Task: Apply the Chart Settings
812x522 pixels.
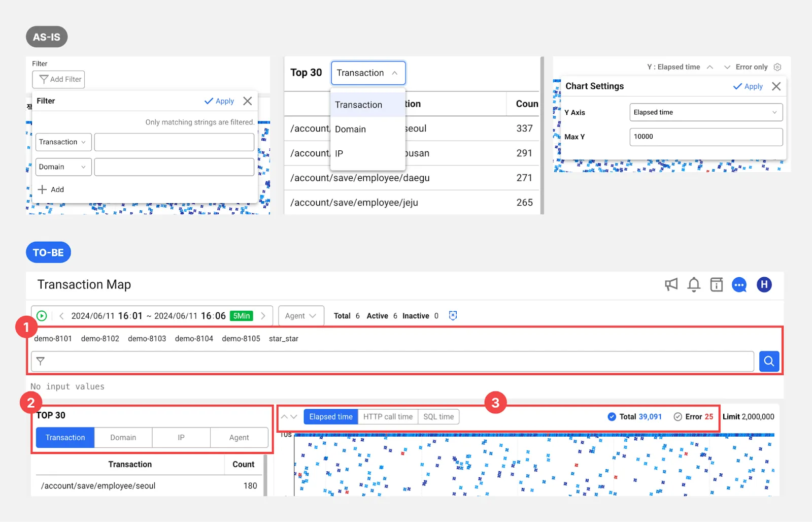Action: click(748, 86)
